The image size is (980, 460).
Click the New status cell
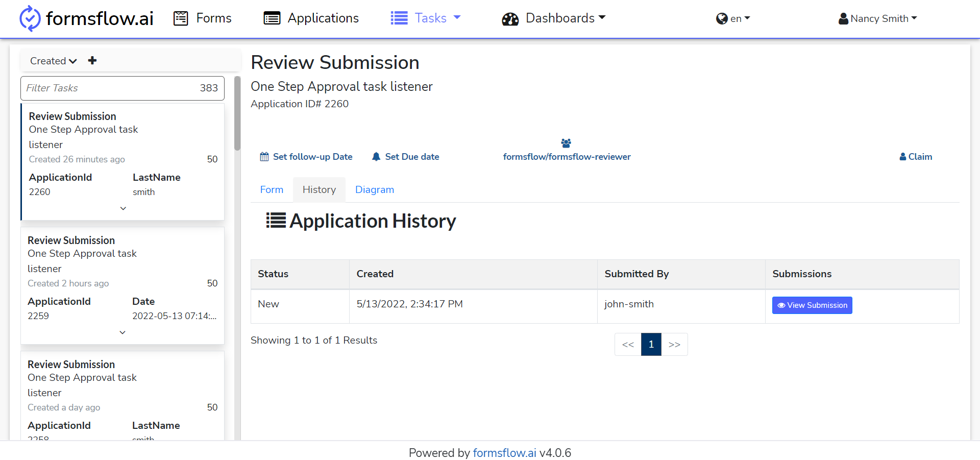300,306
